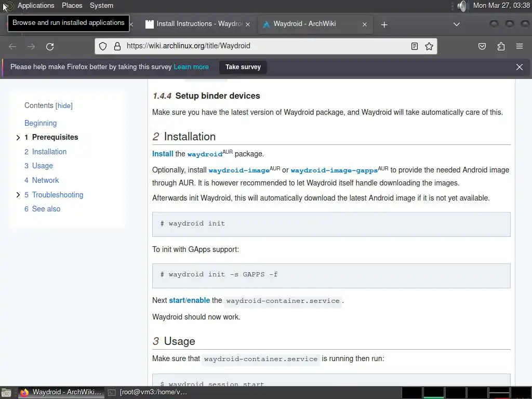Open the Save to Pocket icon
Image resolution: width=532 pixels, height=399 pixels.
coord(482,46)
